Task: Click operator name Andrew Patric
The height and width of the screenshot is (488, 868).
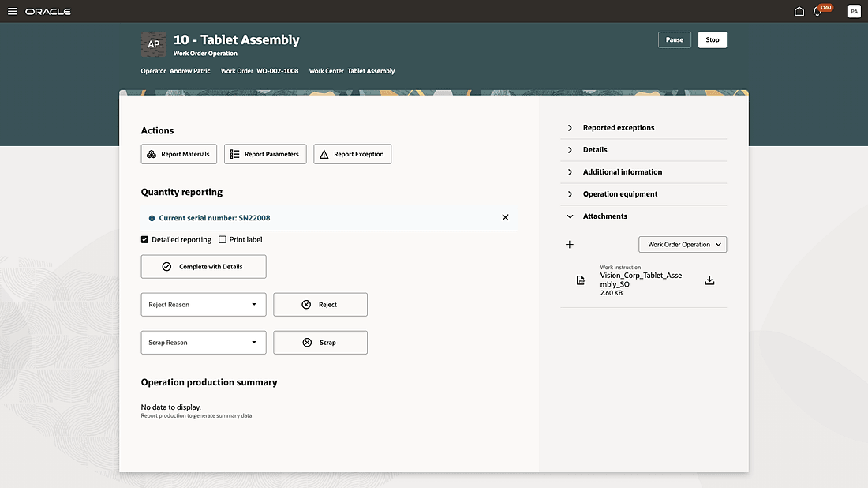Action: pyautogui.click(x=190, y=71)
